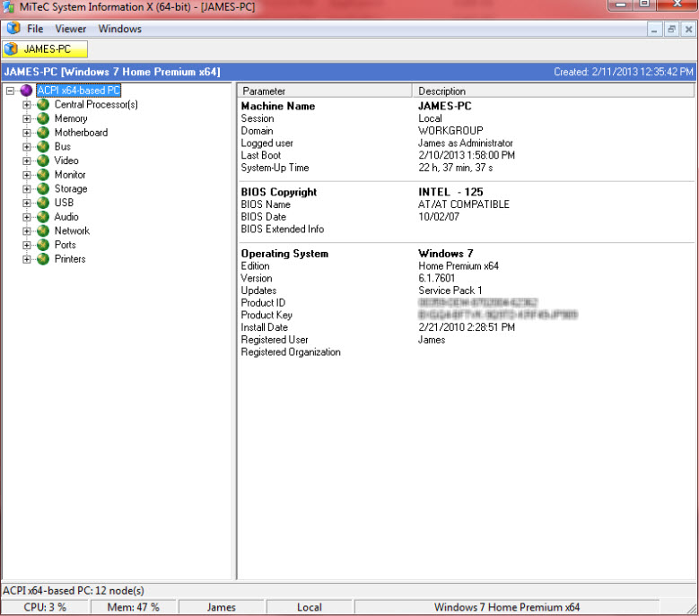The width and height of the screenshot is (699, 616).
Task: Click the green icon beside Monitor
Action: 43,175
